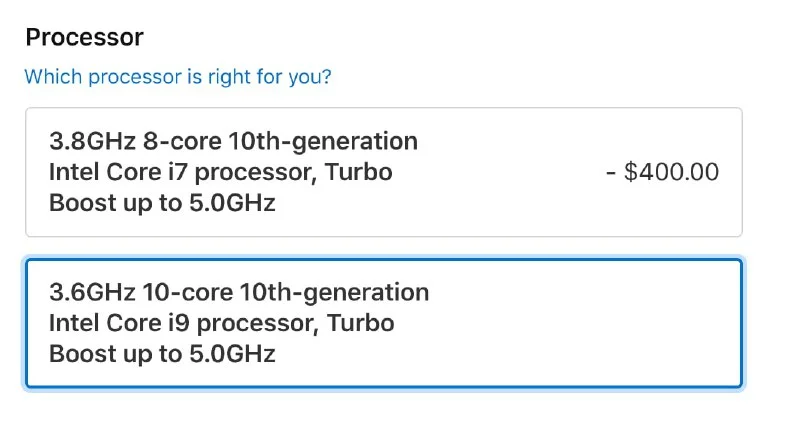Click the "- $400.00" price difference
The width and height of the screenshot is (800, 434).
pyautogui.click(x=662, y=172)
